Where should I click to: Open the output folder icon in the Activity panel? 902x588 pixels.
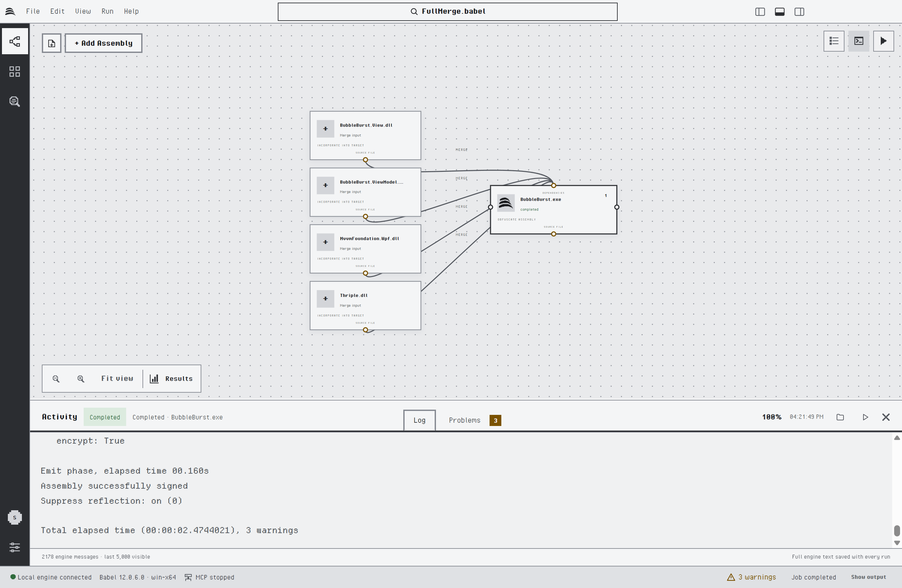click(840, 417)
